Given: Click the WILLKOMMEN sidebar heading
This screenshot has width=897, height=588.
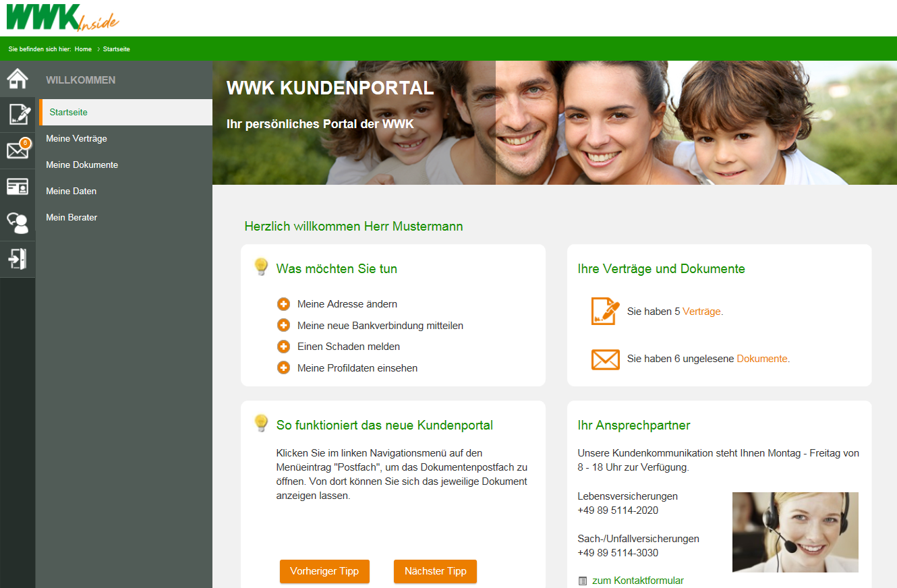Looking at the screenshot, I should (x=81, y=80).
